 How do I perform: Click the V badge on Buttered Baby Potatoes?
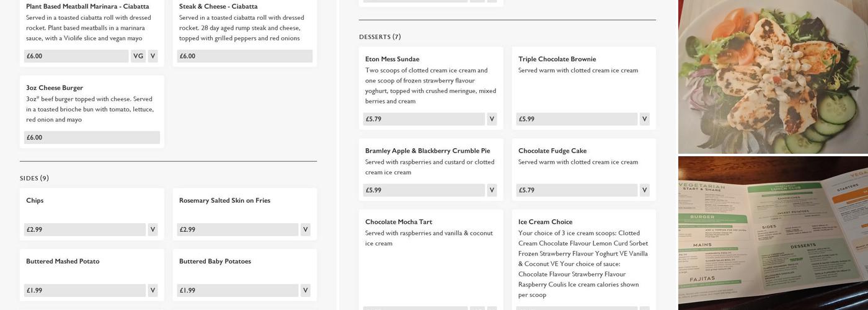[x=305, y=290]
